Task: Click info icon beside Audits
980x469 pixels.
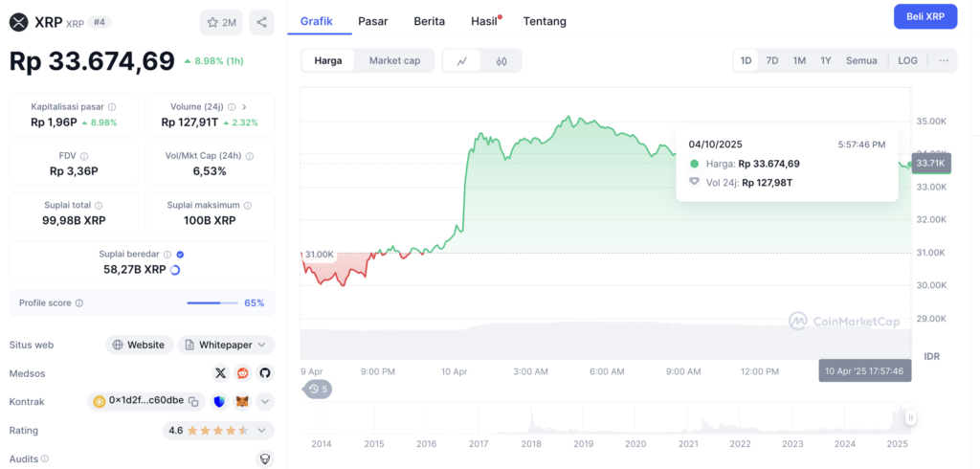Action: (x=45, y=459)
